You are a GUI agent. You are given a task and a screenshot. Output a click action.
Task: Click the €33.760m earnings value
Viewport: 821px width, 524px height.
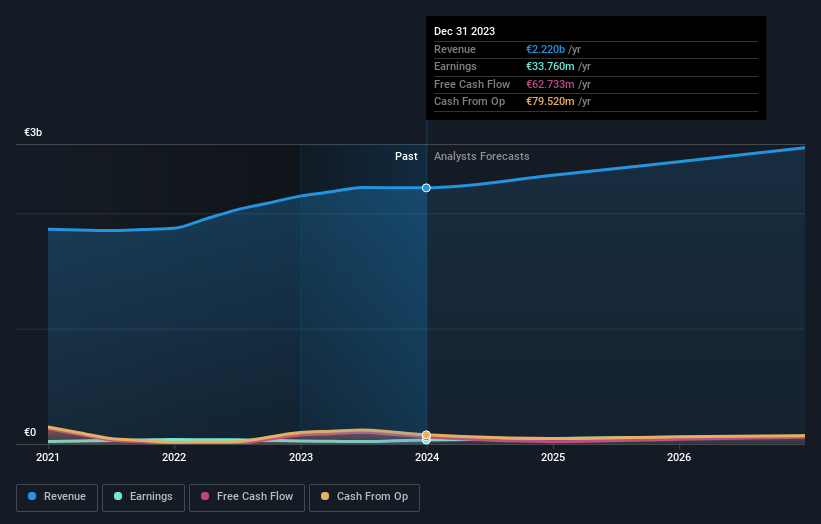point(550,66)
